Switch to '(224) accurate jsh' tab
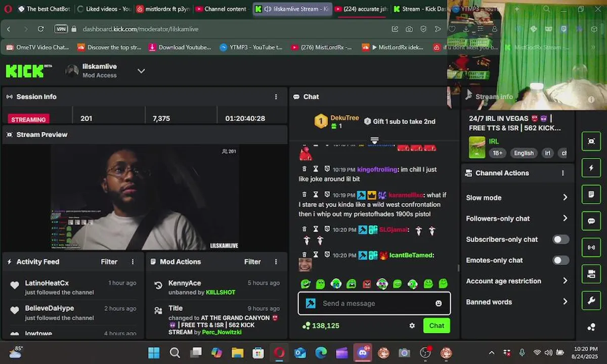 click(x=362, y=9)
